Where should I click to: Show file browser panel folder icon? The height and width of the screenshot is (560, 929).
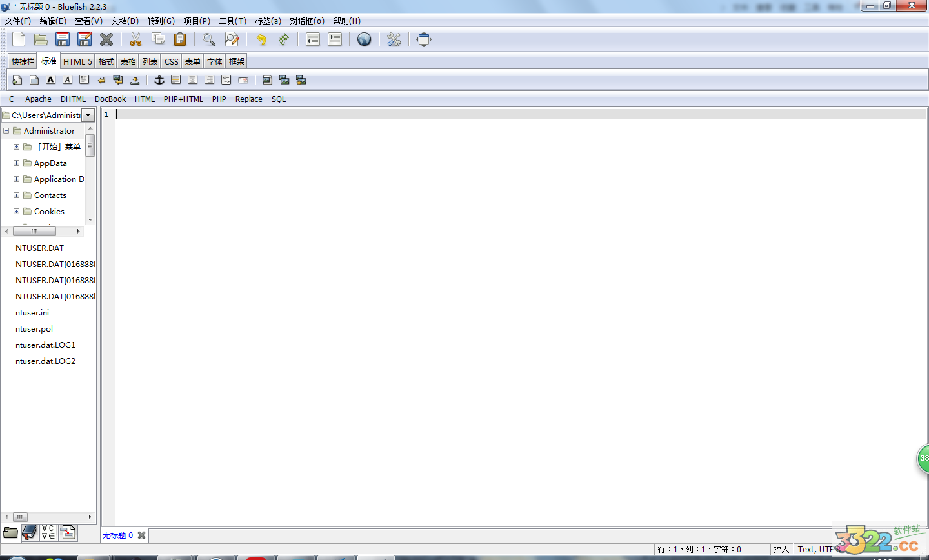tap(10, 533)
